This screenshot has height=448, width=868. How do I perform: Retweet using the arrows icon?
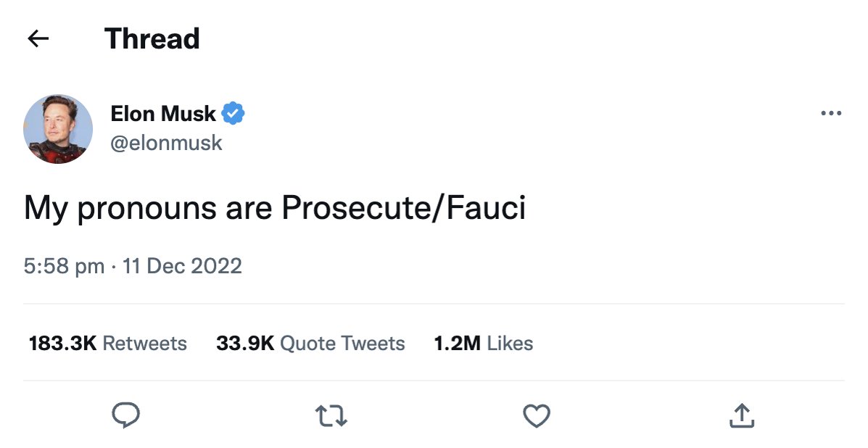click(x=331, y=415)
